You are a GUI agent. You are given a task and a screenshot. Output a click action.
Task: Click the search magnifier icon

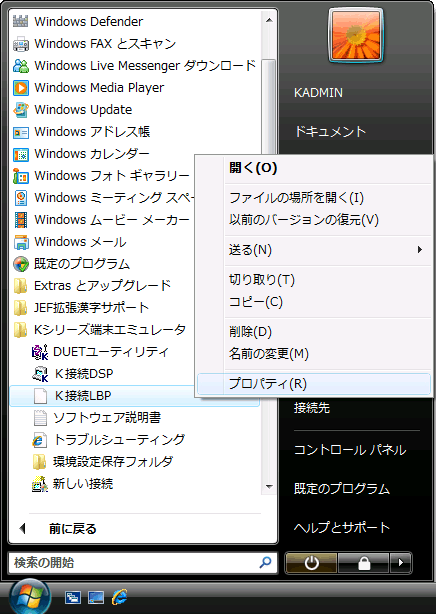coord(265,562)
